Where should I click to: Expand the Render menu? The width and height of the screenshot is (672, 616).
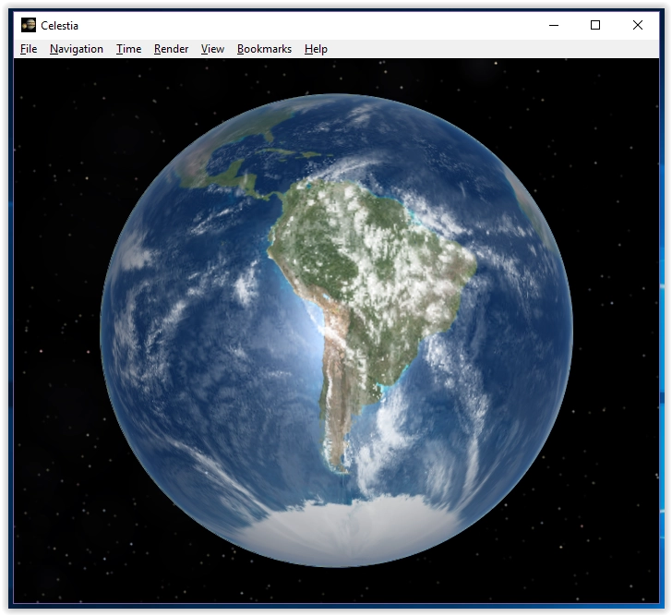point(171,49)
